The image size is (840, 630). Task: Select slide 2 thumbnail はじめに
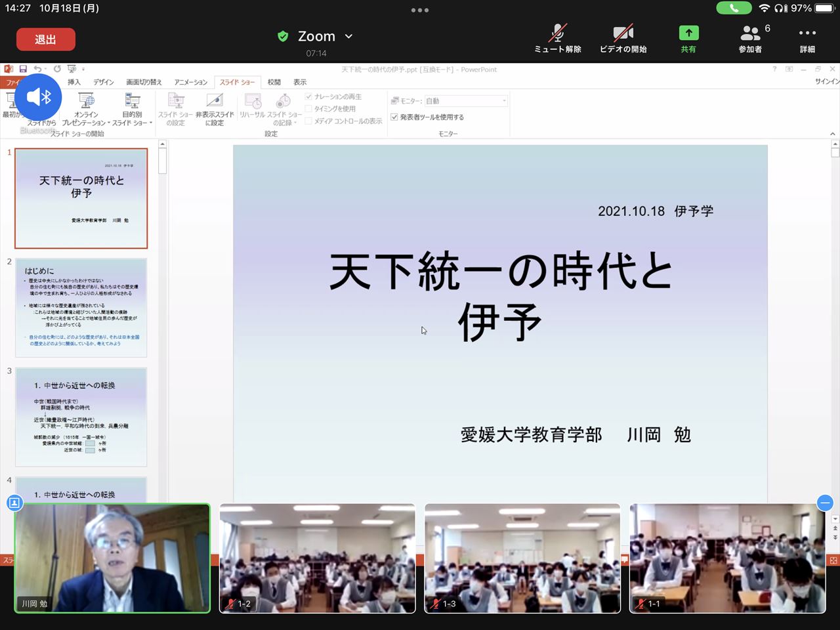[x=81, y=308]
